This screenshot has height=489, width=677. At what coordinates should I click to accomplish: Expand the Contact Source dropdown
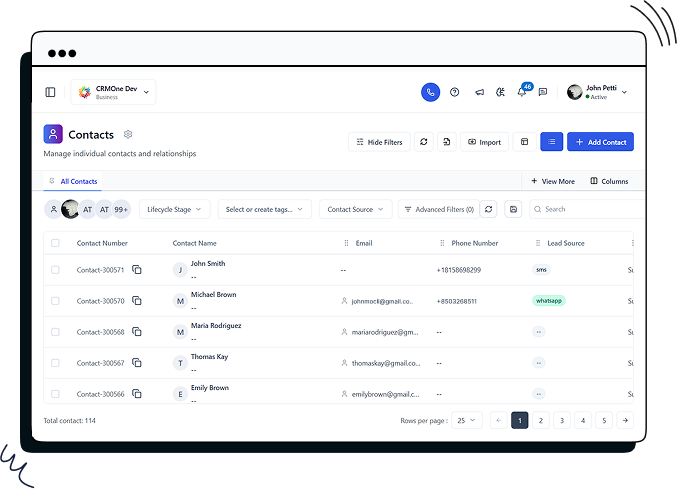[x=356, y=209]
